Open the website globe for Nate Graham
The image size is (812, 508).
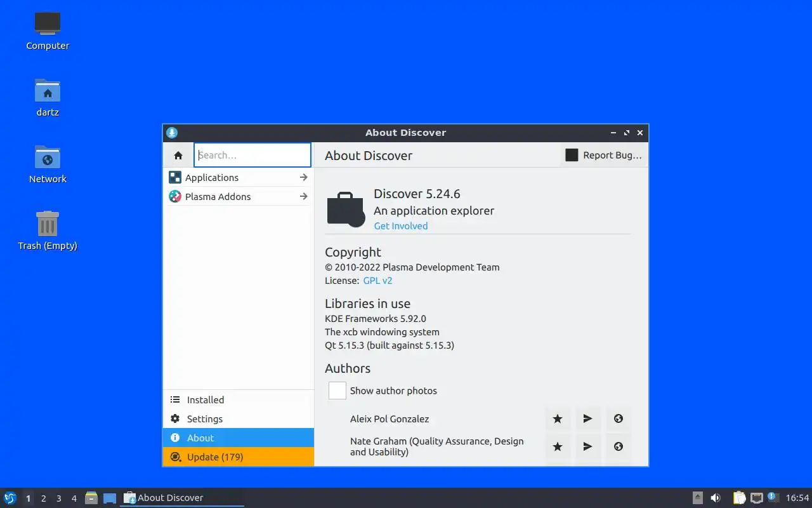click(619, 446)
